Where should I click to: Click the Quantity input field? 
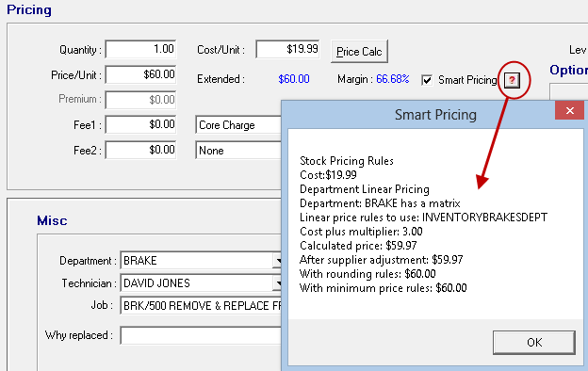coord(140,49)
